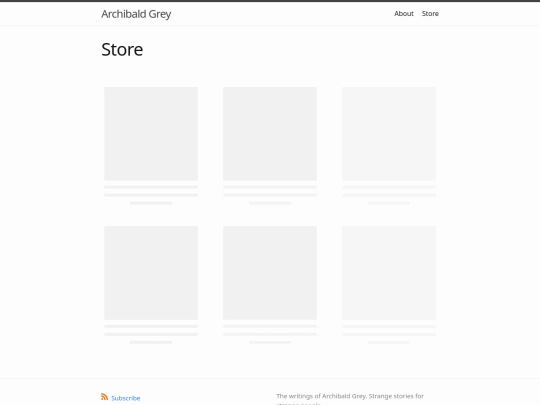Click the orange RSS feed icon
The height and width of the screenshot is (405, 540).
[x=104, y=397]
